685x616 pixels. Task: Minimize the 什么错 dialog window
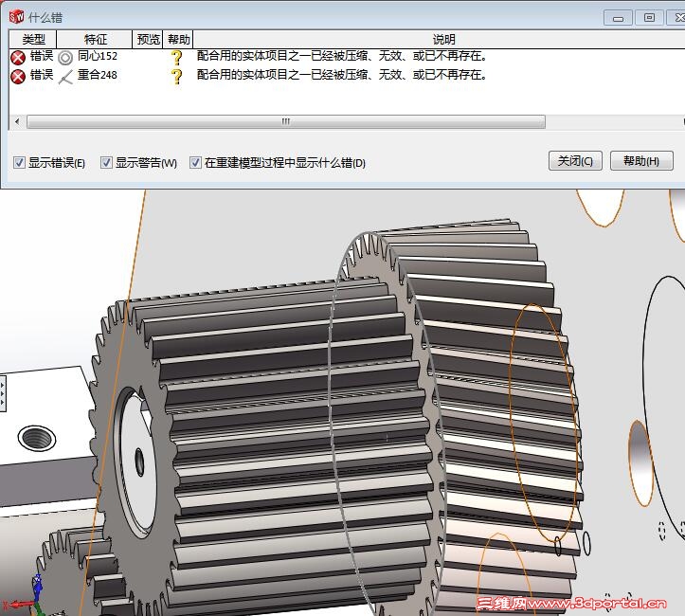click(618, 18)
